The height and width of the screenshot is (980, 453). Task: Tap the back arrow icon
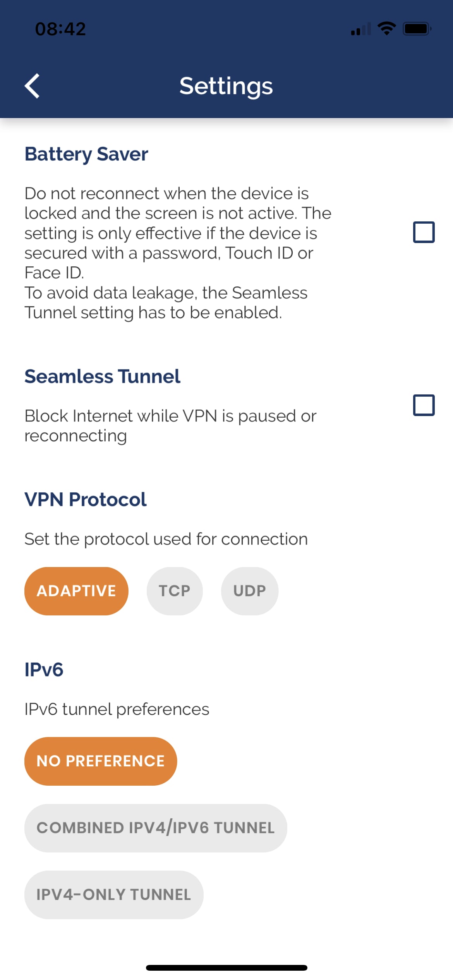[x=32, y=86]
